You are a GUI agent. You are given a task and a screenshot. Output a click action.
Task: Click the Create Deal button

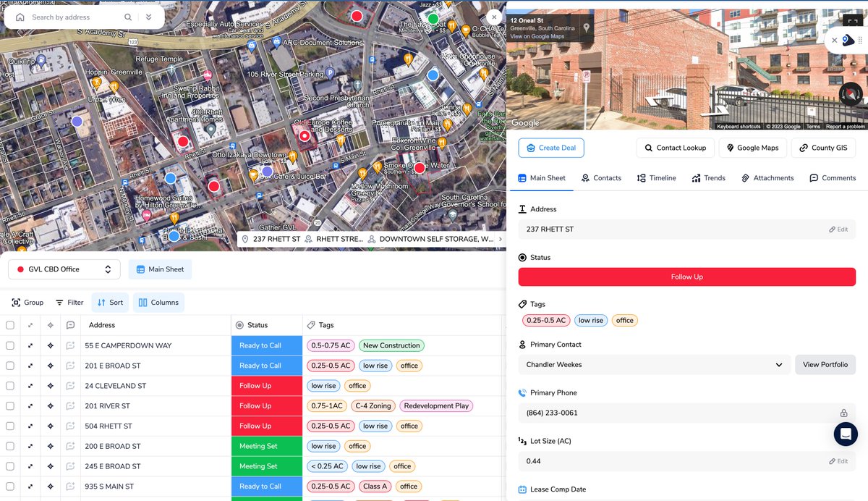point(551,148)
